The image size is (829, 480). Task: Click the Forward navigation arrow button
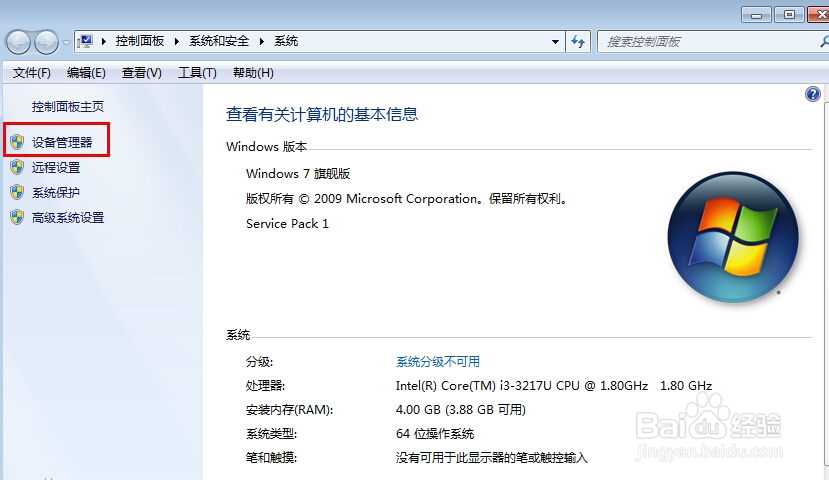click(47, 42)
